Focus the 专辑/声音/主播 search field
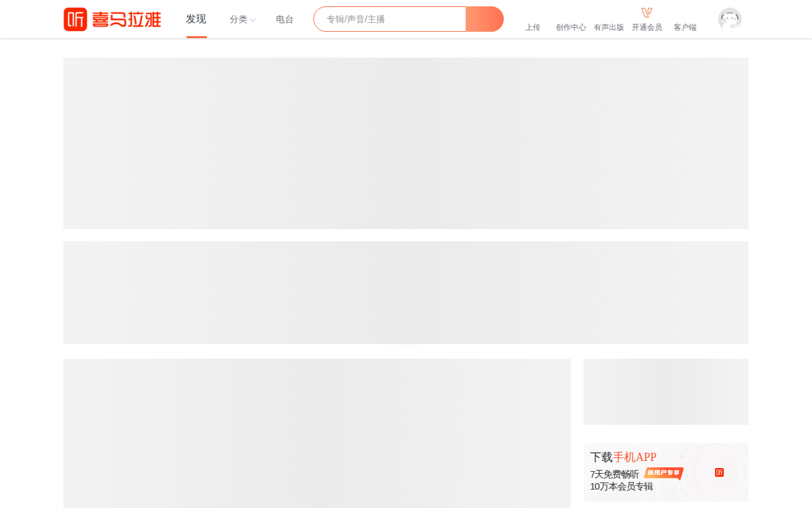 pos(390,19)
